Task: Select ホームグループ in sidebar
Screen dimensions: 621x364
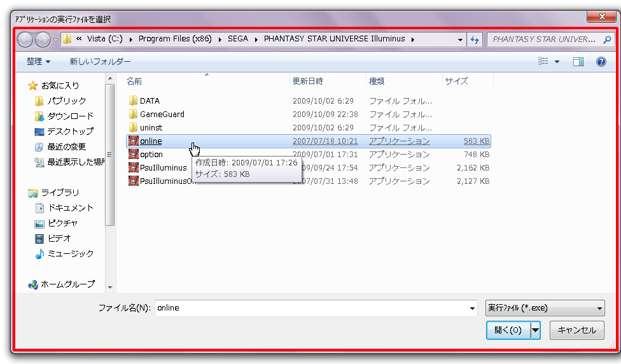Action: point(67,284)
